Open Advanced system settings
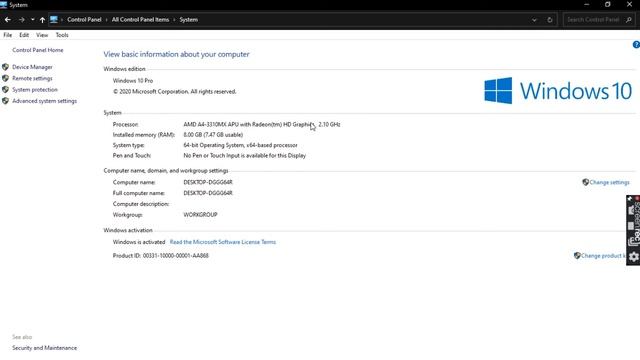640x360 pixels. pyautogui.click(x=44, y=101)
